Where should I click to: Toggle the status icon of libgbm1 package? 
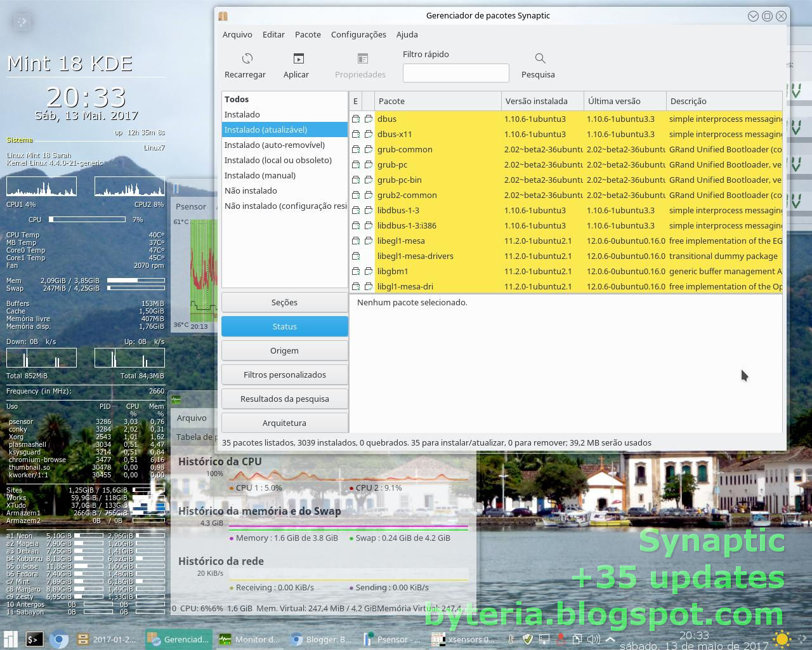coord(355,271)
